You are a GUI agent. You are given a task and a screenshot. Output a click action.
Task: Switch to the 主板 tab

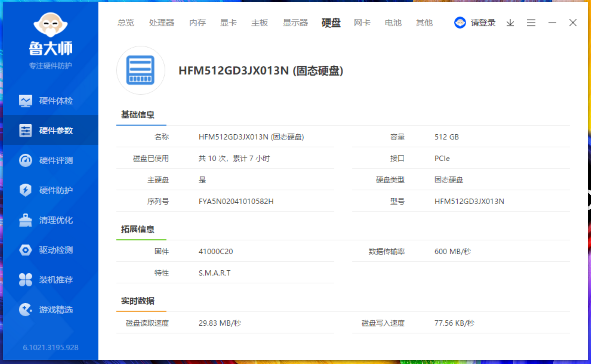click(x=260, y=23)
